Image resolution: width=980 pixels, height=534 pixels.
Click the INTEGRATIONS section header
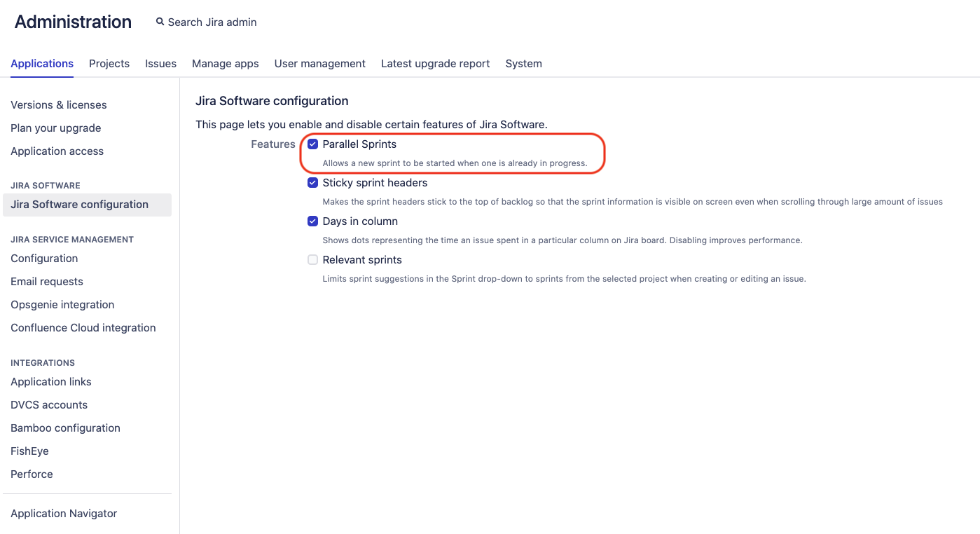43,363
